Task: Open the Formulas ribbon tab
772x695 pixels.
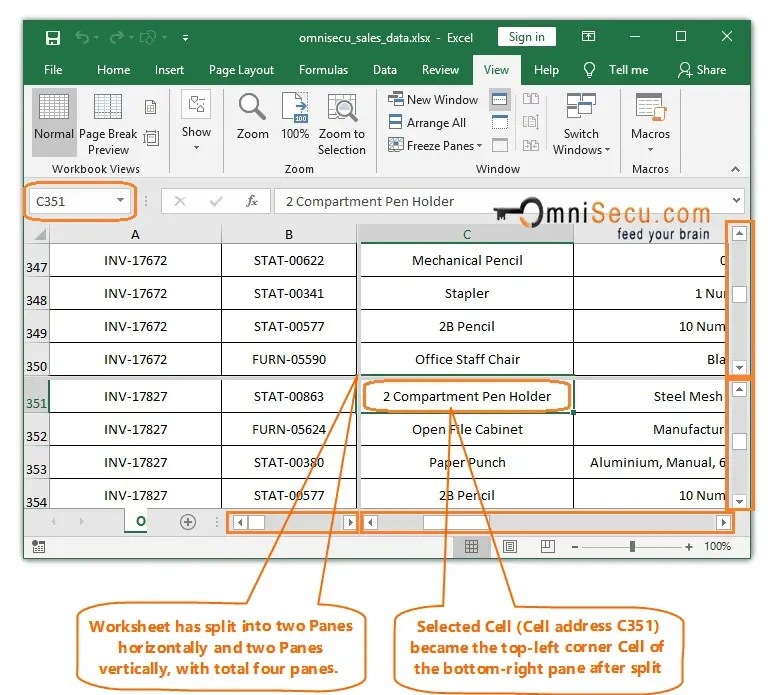Action: [323, 70]
